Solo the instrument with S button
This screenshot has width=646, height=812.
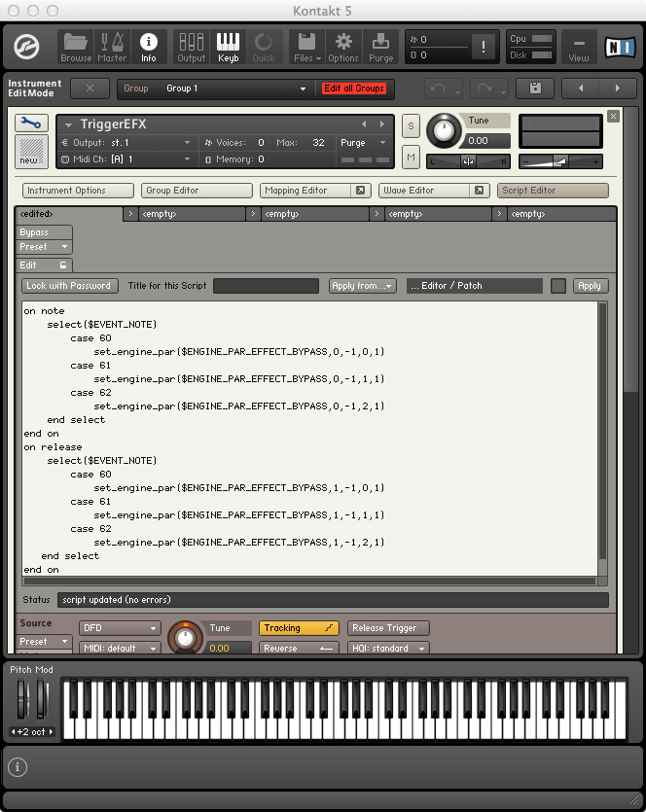[x=411, y=126]
